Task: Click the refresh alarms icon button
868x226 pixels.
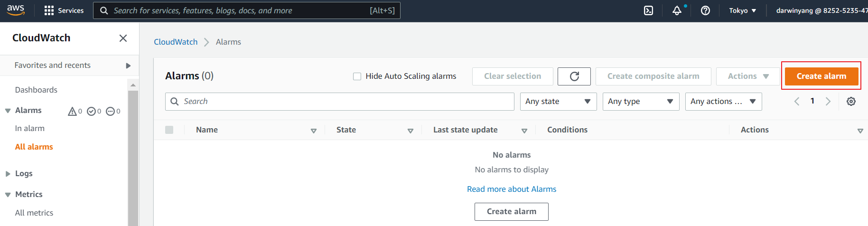Action: (574, 76)
